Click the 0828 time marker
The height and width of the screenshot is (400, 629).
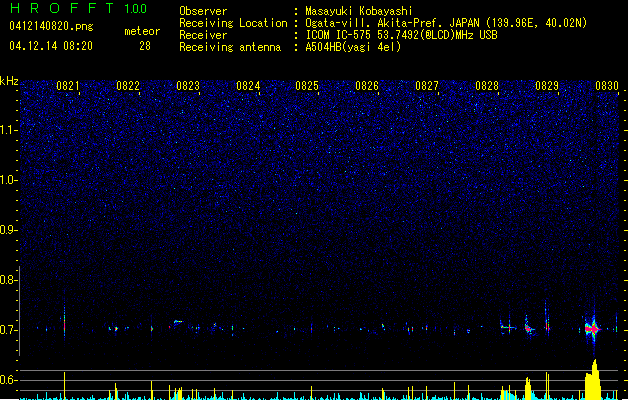[487, 86]
